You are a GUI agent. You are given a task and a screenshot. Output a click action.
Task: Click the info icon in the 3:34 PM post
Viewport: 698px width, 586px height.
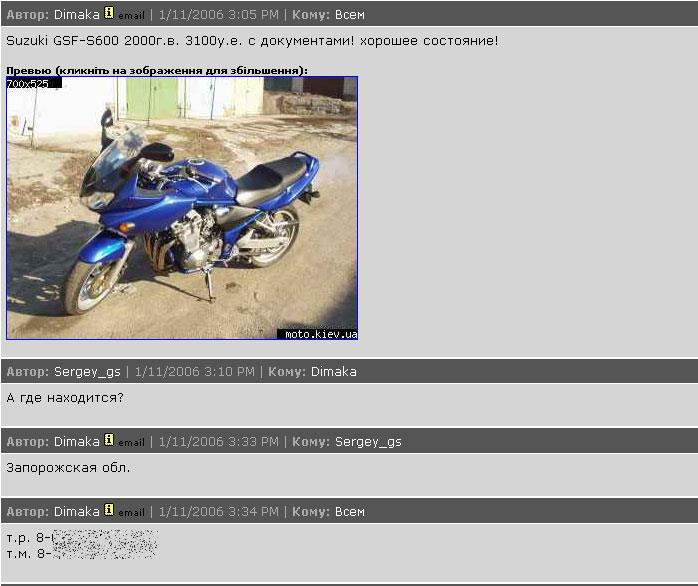(109, 510)
